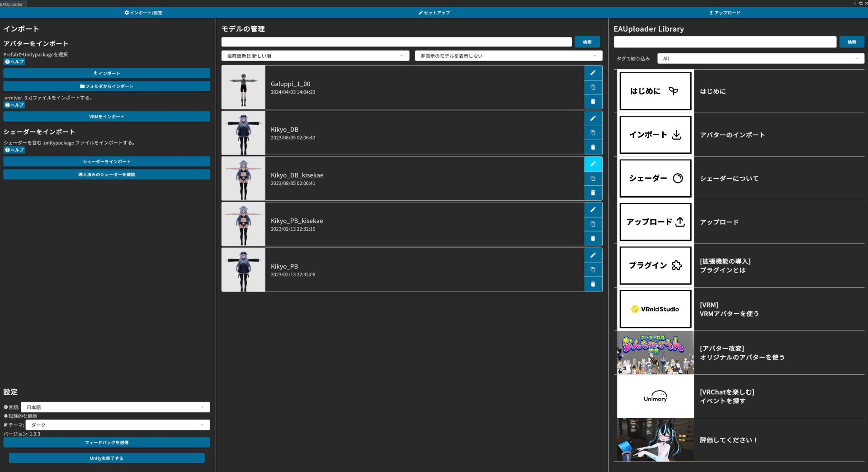Delete the Kikyo_DB_kisekae model using trash icon
The width and height of the screenshot is (868, 472).
pos(593,193)
